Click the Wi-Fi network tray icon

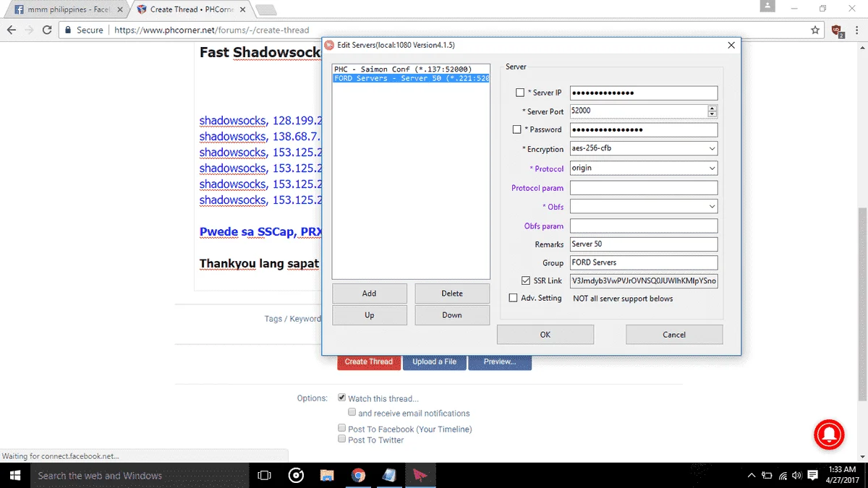[x=783, y=475]
